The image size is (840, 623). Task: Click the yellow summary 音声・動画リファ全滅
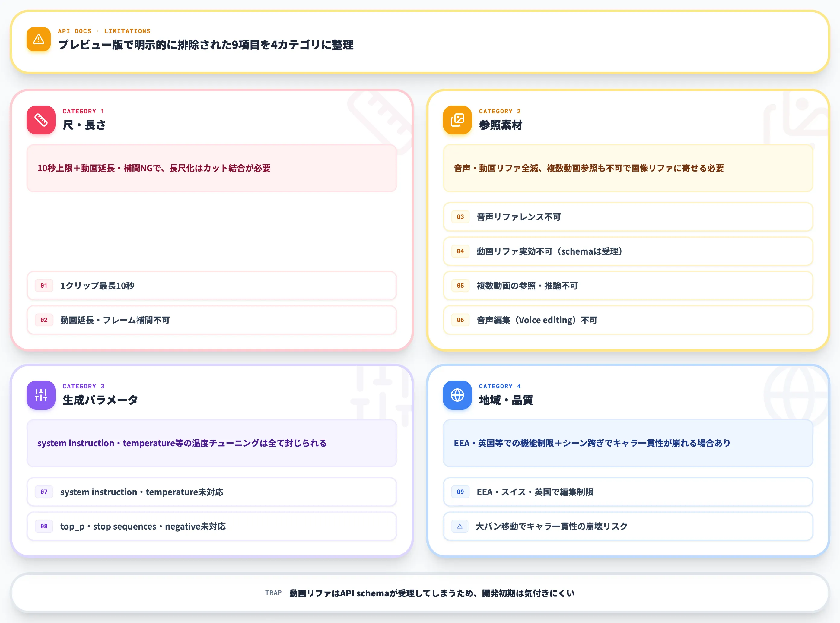(x=628, y=168)
